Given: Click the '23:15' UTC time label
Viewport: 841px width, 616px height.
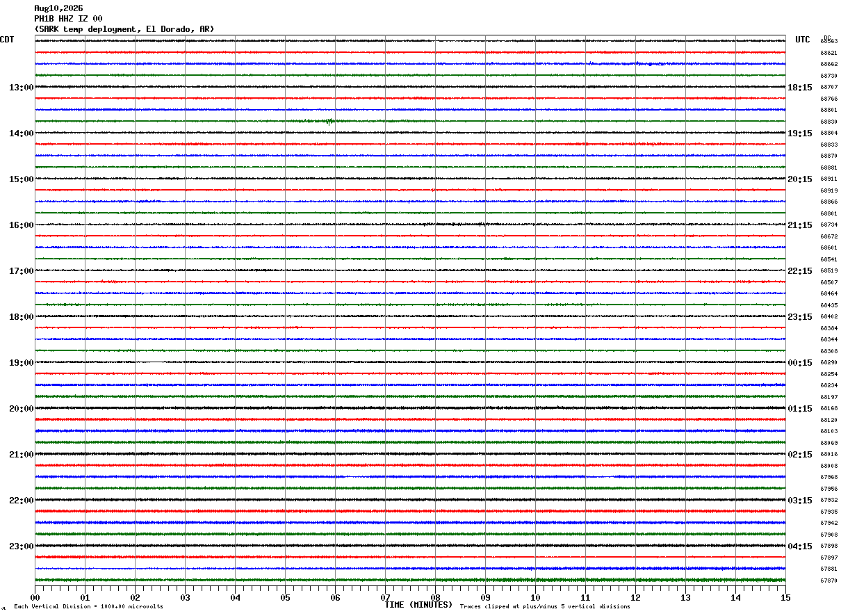Looking at the screenshot, I should tap(800, 317).
